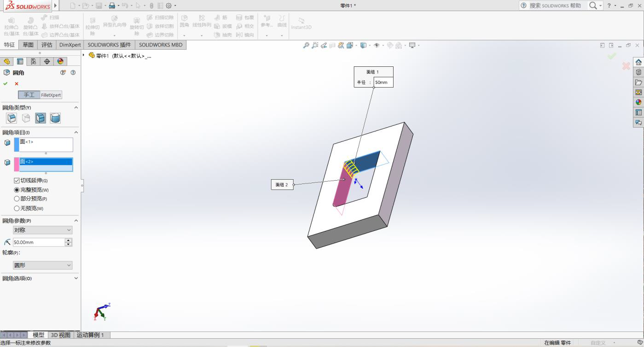Screen dimensions: 644x347
Task: Choose the face fillet type icon
Action: coord(41,118)
